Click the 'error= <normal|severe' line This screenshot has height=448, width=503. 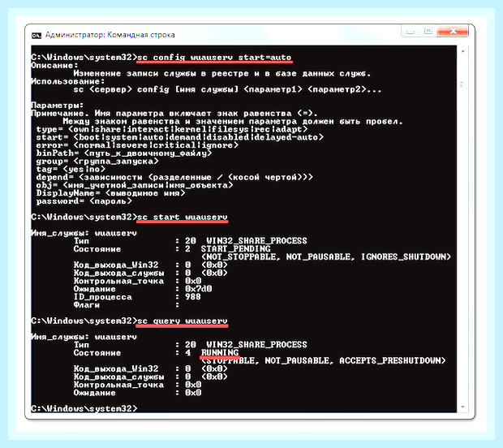click(137, 145)
